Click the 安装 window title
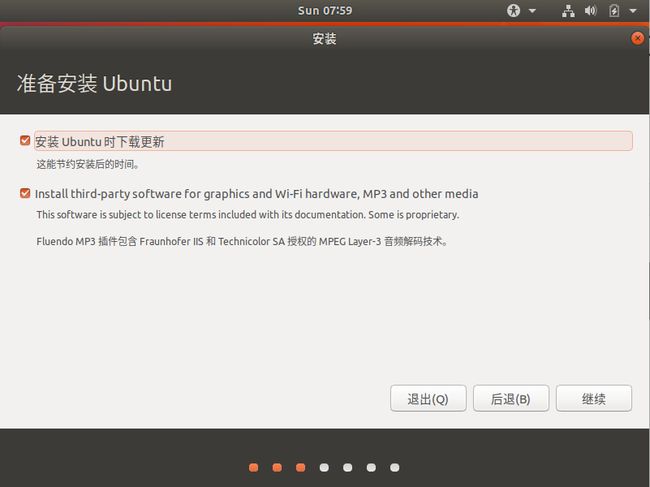This screenshot has height=487, width=650. pyautogui.click(x=325, y=39)
